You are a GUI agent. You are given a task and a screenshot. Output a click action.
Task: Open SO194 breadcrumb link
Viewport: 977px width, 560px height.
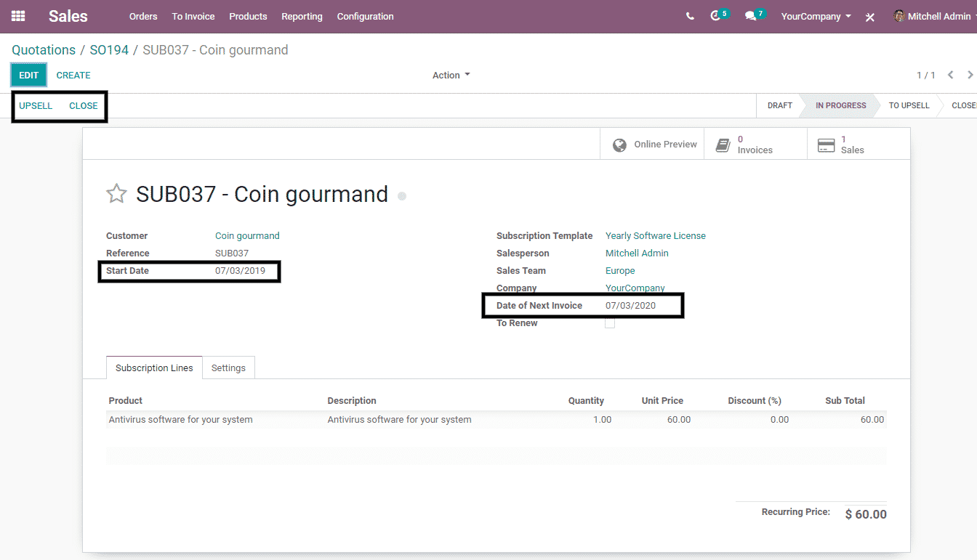[109, 50]
